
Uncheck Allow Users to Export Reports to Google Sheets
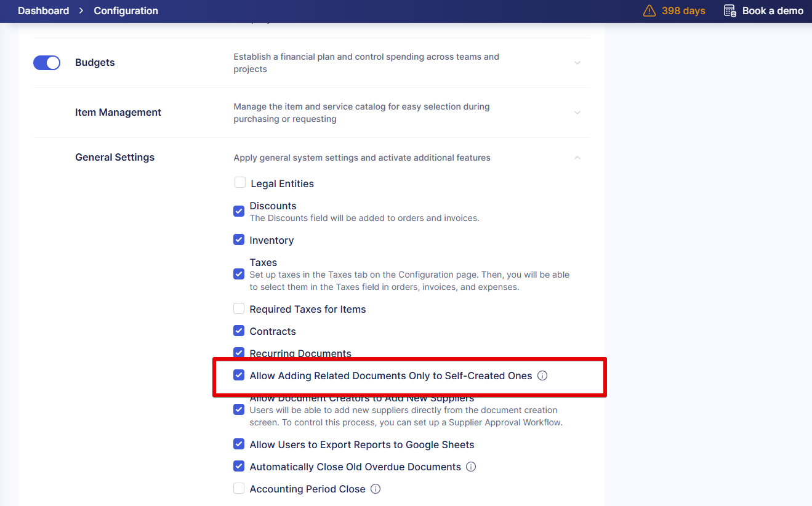pos(239,444)
